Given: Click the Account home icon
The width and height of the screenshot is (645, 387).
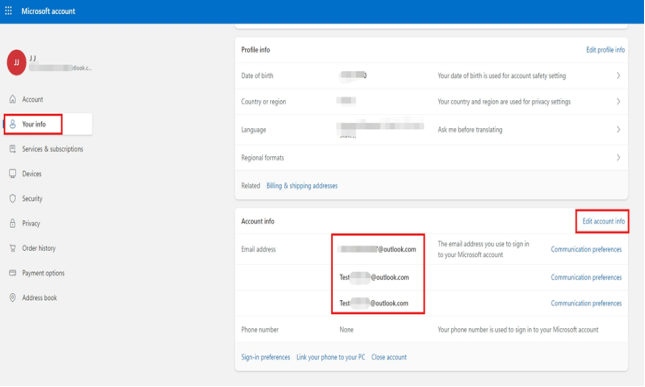Looking at the screenshot, I should click(x=13, y=99).
